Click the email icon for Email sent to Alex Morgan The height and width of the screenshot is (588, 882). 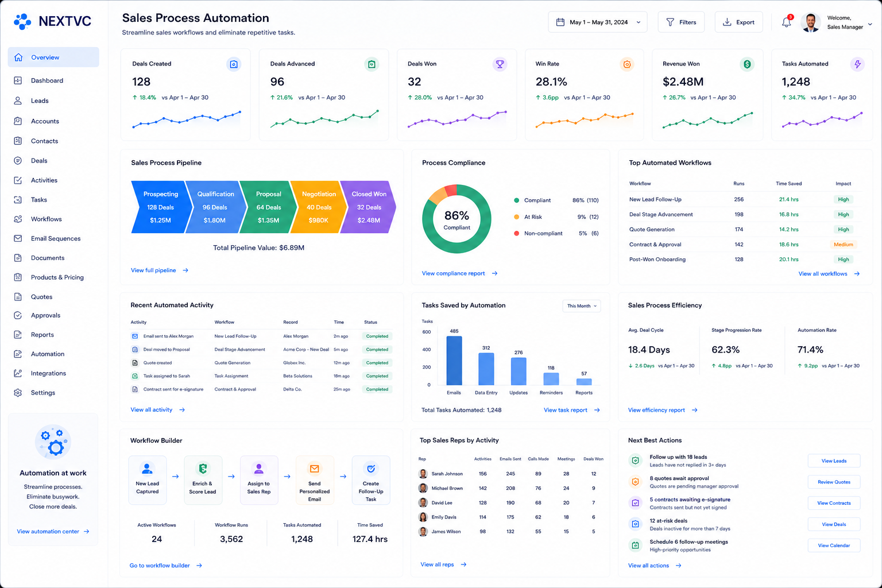(135, 336)
